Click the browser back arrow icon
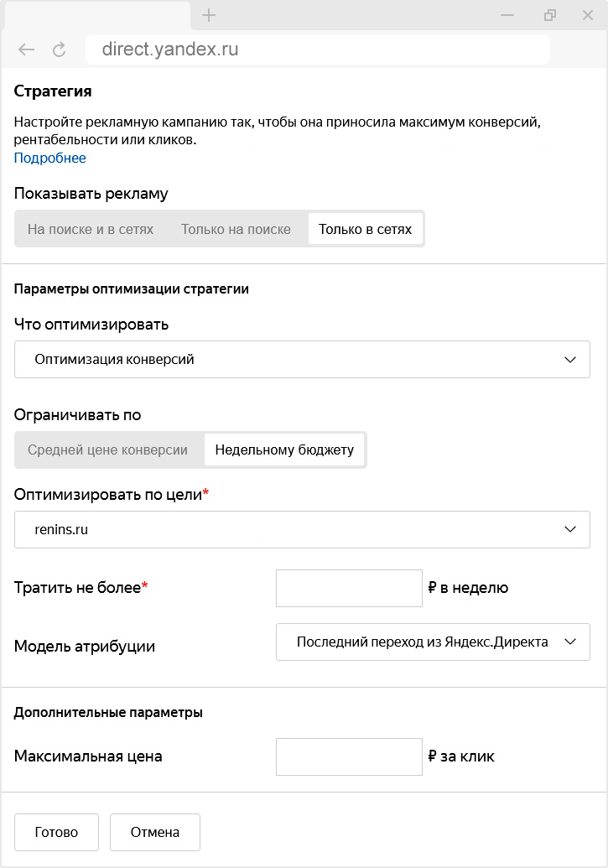The width and height of the screenshot is (608, 868). (x=26, y=49)
